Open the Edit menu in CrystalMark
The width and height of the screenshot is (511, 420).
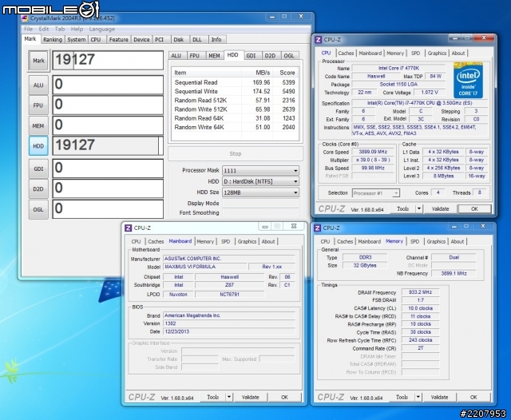pyautogui.click(x=44, y=29)
